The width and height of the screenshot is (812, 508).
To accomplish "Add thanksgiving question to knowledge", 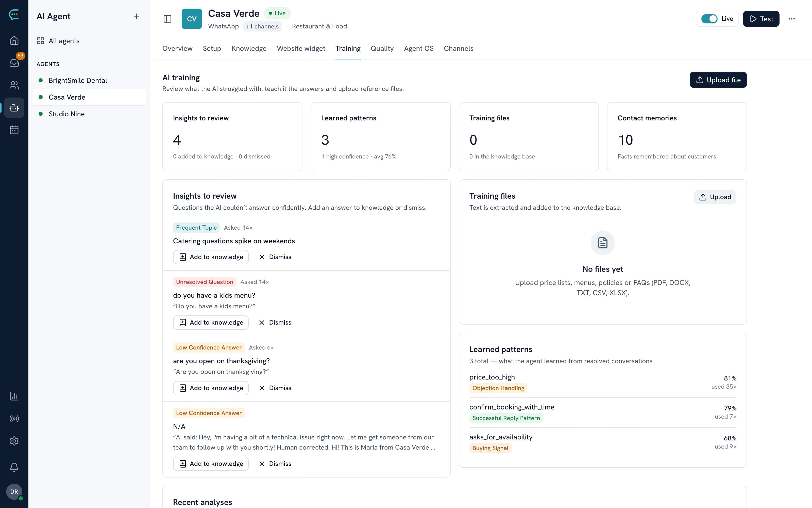I will tap(211, 388).
